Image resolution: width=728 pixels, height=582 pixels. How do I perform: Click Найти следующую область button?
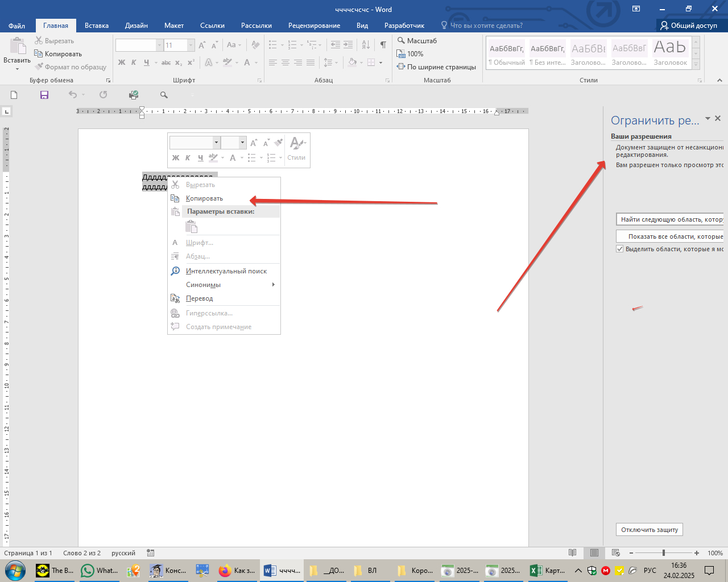click(x=669, y=219)
